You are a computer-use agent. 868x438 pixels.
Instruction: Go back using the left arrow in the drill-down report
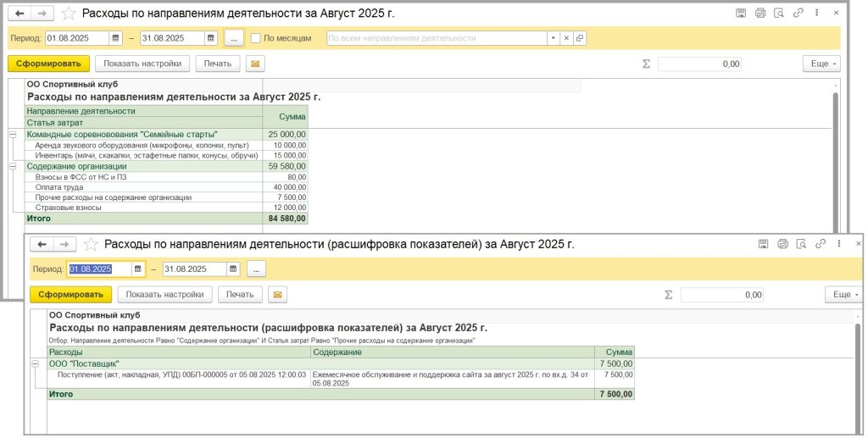(42, 245)
